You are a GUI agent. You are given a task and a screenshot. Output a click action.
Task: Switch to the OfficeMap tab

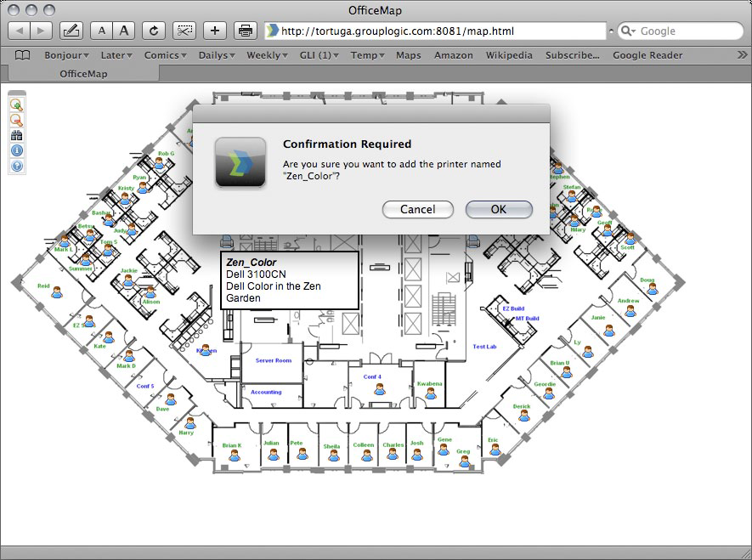85,74
